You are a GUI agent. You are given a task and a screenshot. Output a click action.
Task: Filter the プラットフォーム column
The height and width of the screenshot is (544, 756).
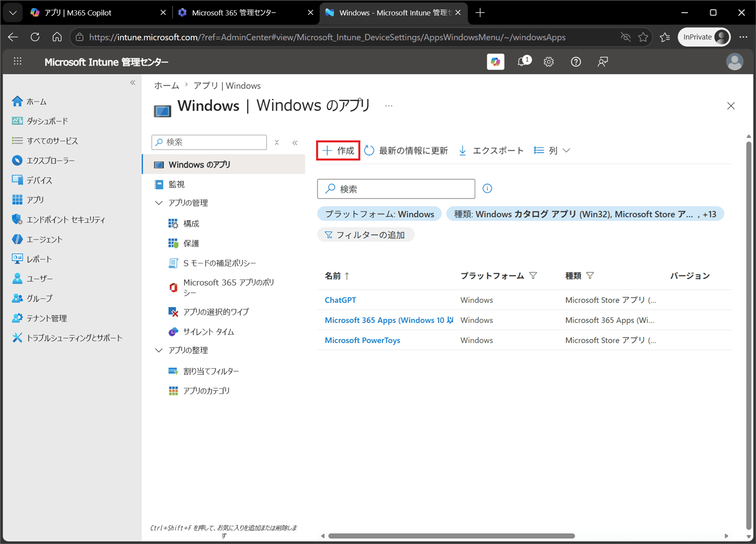point(533,276)
